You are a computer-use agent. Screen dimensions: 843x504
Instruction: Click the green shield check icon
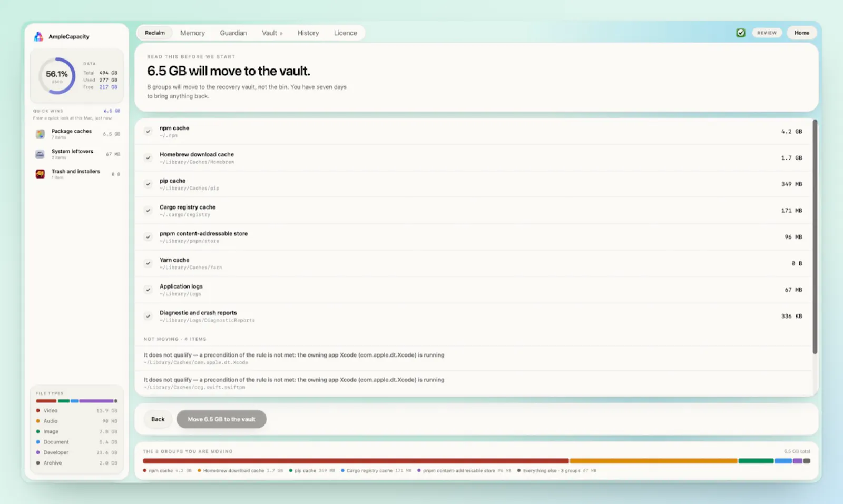coord(741,33)
